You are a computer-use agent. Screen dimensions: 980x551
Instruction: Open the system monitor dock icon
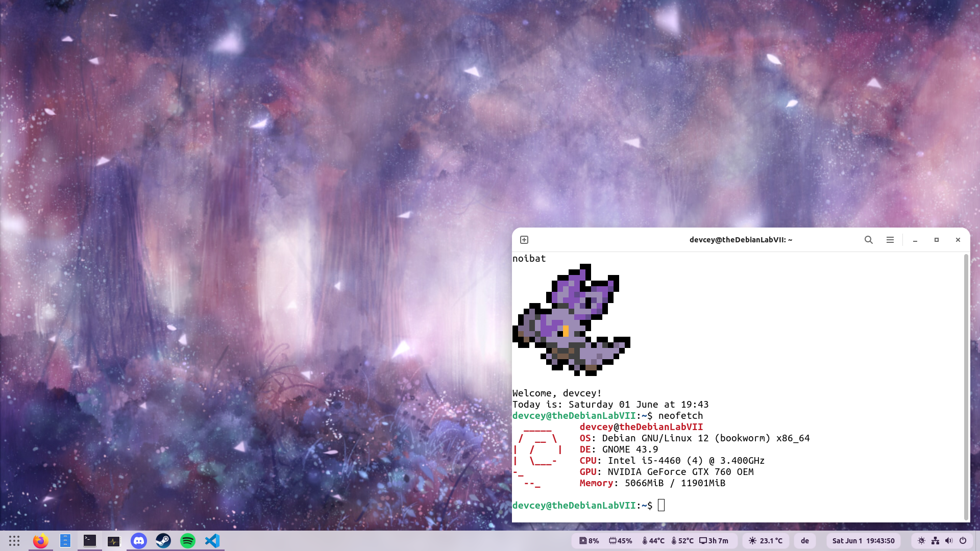point(114,541)
